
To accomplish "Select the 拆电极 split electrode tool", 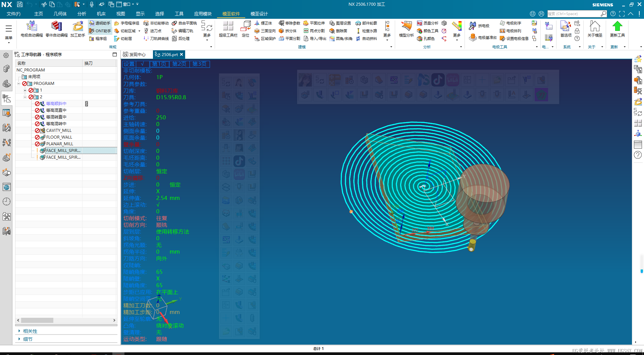I will [480, 26].
